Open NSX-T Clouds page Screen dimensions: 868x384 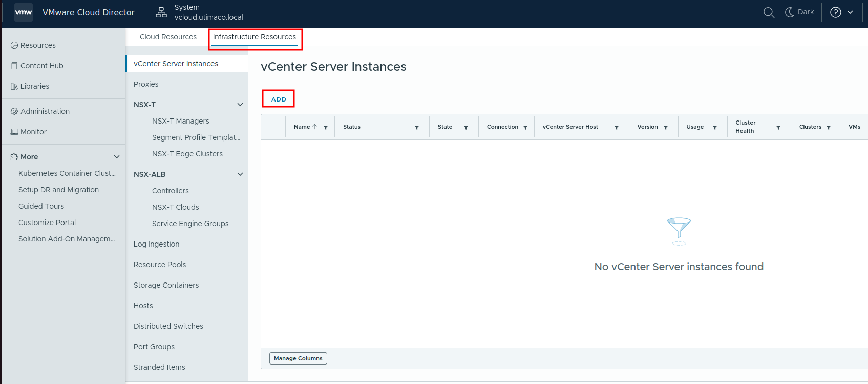[176, 207]
